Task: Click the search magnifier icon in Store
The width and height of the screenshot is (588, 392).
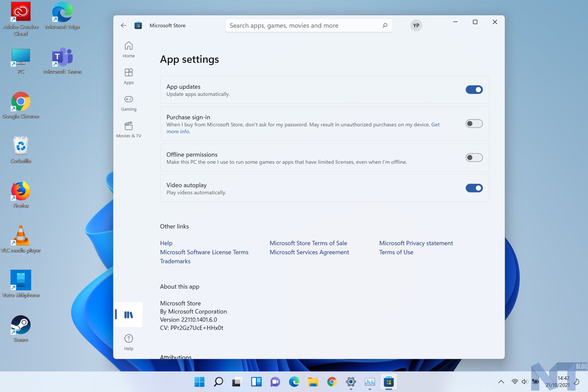Action: 385,26
